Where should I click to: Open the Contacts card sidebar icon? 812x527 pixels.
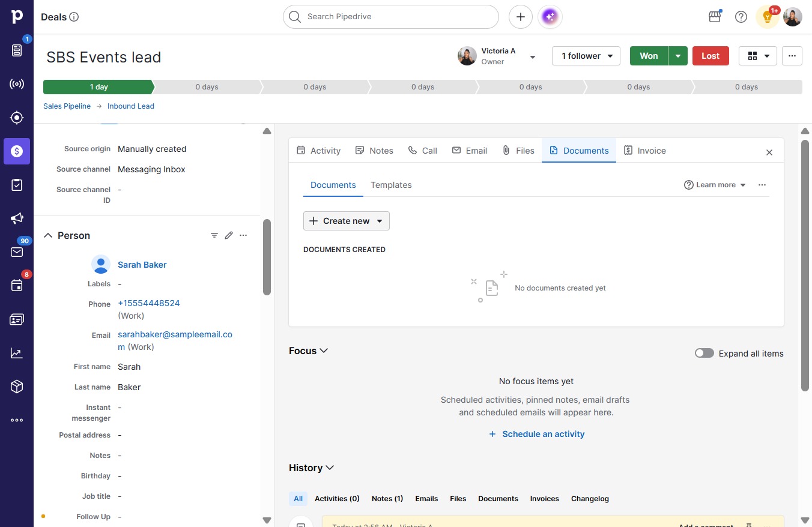point(17,319)
